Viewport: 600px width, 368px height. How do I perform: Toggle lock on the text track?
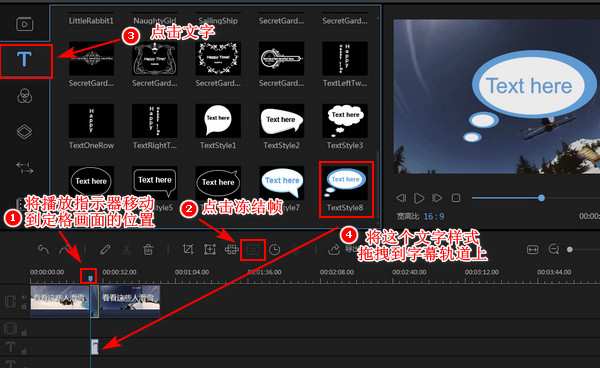[24, 350]
